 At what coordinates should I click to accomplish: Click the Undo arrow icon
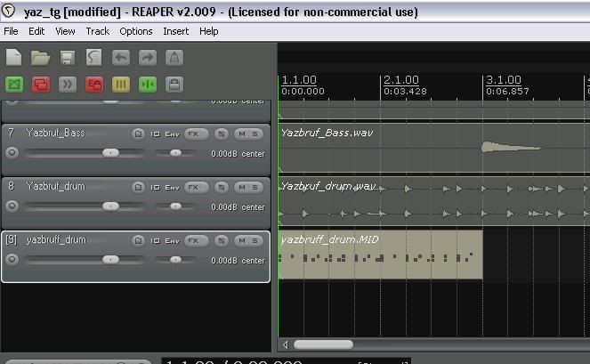121,58
